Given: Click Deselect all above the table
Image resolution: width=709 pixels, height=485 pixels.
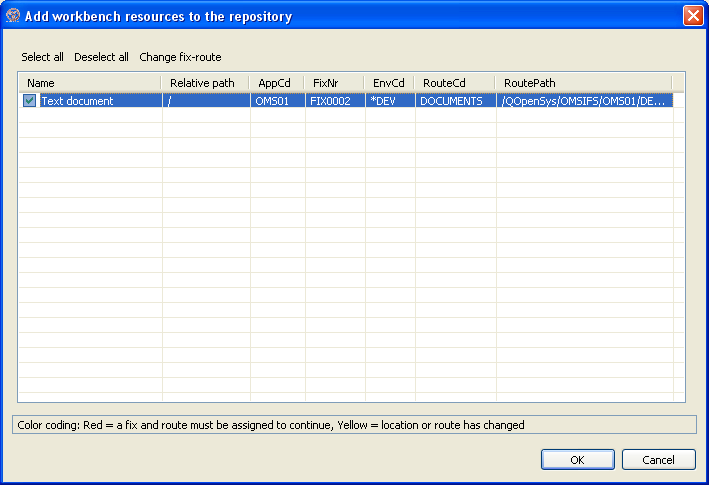Looking at the screenshot, I should click(x=101, y=57).
